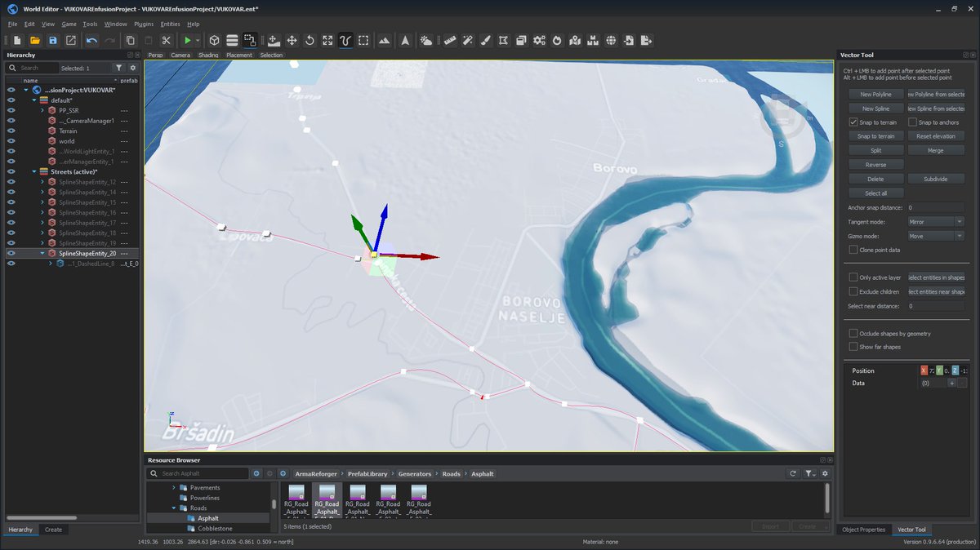The width and height of the screenshot is (980, 550).
Task: Enable the Snap to anchors checkbox
Action: point(913,122)
